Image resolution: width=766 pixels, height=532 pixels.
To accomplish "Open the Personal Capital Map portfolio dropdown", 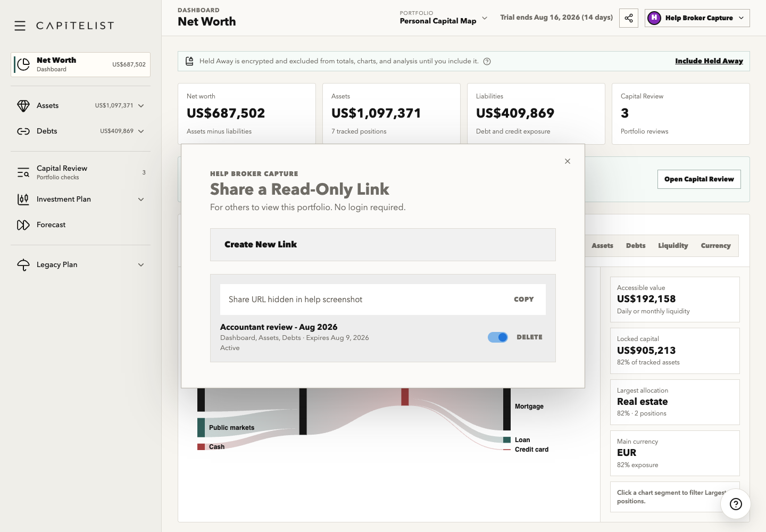I will 444,18.
